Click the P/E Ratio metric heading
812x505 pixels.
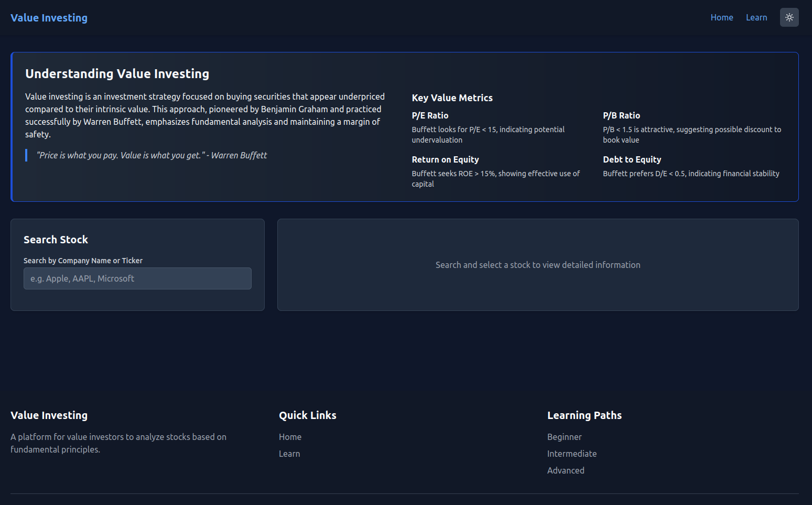(430, 115)
